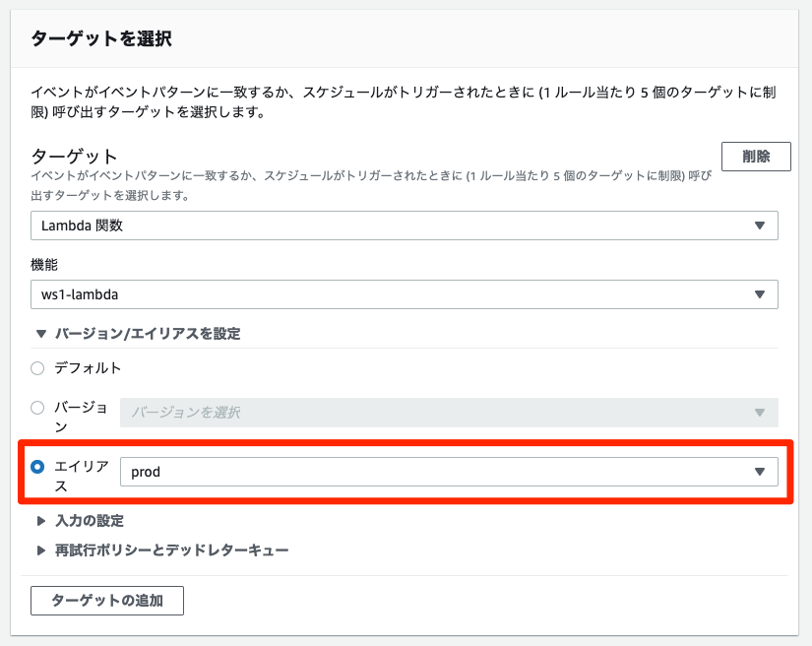Click triangle icon beside 再試行ポリシーとデッドレターキュー
Viewport: 812px width, 646px height.
click(41, 550)
